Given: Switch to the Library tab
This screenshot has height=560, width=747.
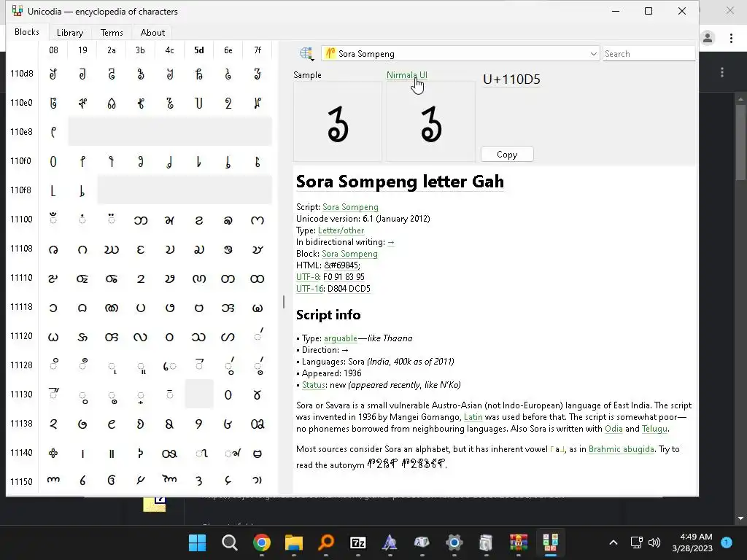Looking at the screenshot, I should 69,32.
